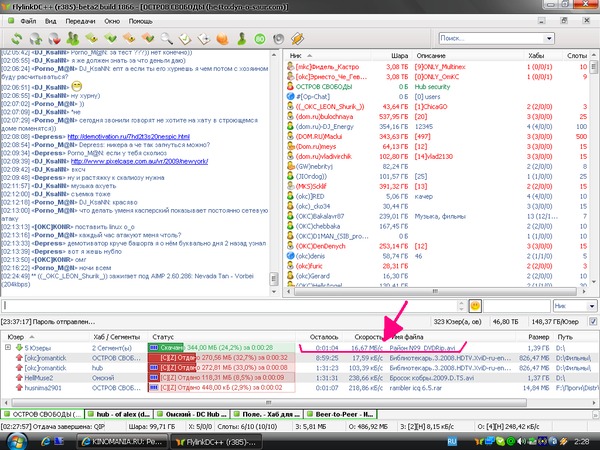
Task: Open the Окно menu
Action: [112, 21]
